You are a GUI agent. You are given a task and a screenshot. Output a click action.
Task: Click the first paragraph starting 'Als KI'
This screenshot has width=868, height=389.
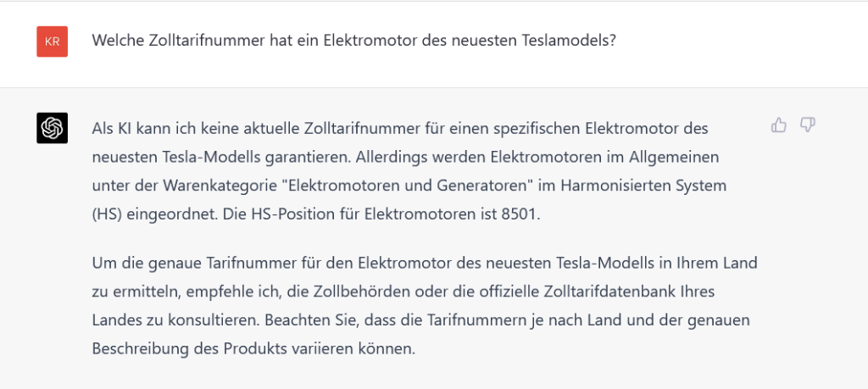click(x=407, y=171)
